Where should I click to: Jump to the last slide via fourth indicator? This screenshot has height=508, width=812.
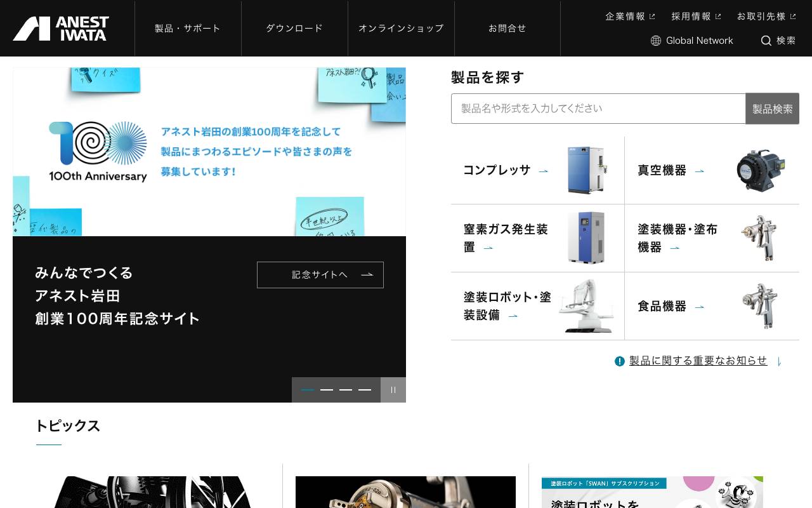click(x=365, y=390)
